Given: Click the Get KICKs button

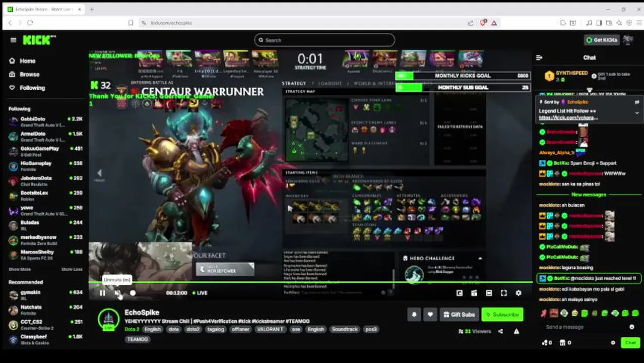Looking at the screenshot, I should pos(602,40).
